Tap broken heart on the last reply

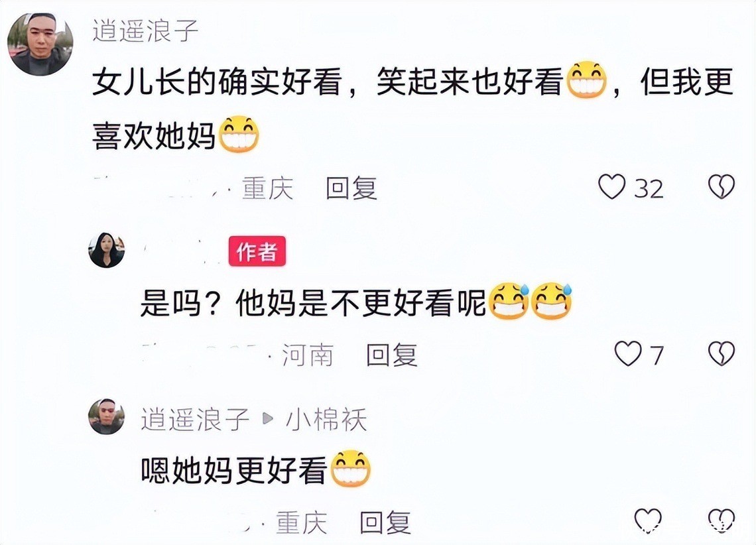coord(722,521)
